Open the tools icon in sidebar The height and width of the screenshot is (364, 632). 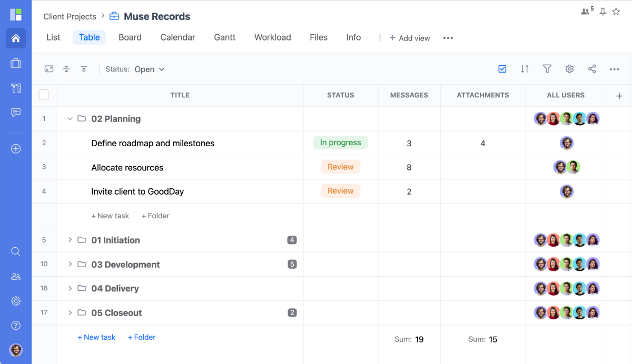[x=16, y=88]
